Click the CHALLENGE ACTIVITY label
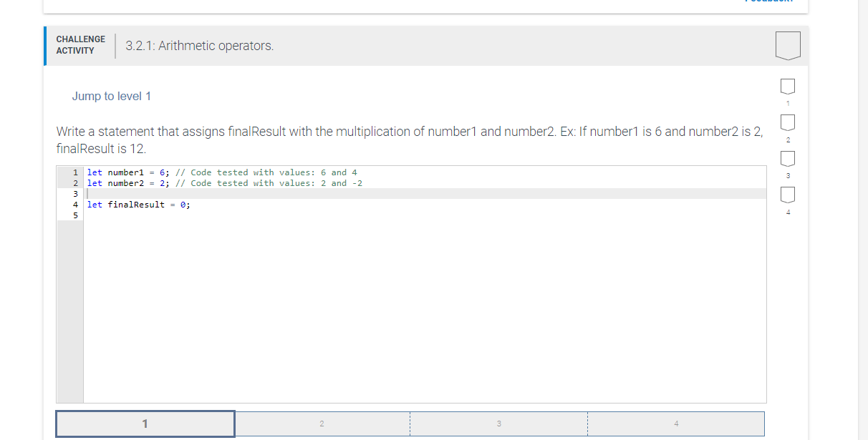The width and height of the screenshot is (868, 440). (x=80, y=44)
